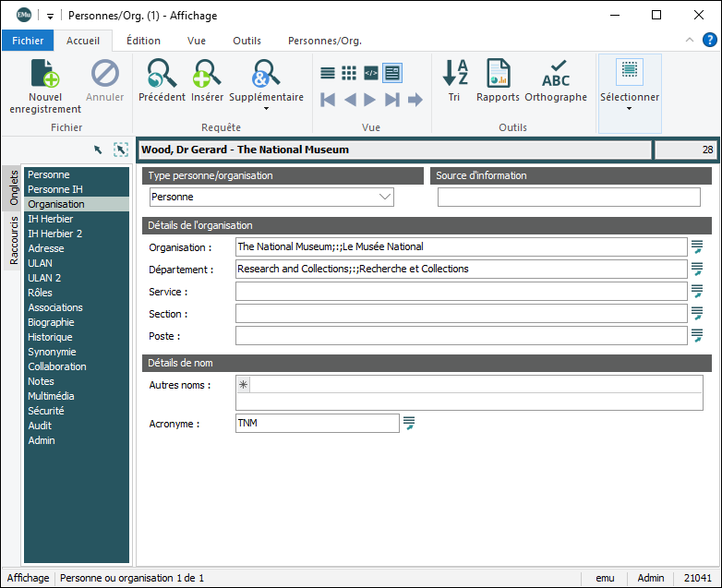Click the Précédent search icon

162,74
